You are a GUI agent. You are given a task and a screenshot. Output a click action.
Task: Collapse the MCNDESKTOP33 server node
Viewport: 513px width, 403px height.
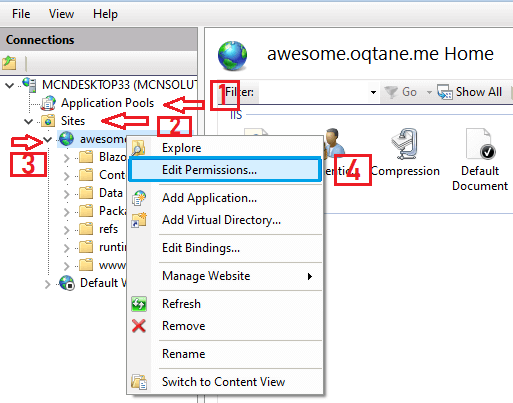(10, 86)
